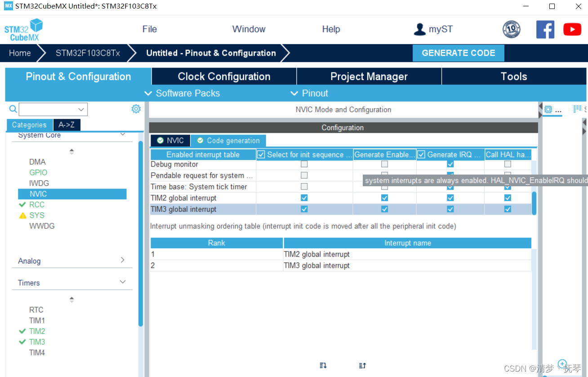Open the gear settings icon in sidebar
Screen dimensions: 588x377
(x=136, y=109)
